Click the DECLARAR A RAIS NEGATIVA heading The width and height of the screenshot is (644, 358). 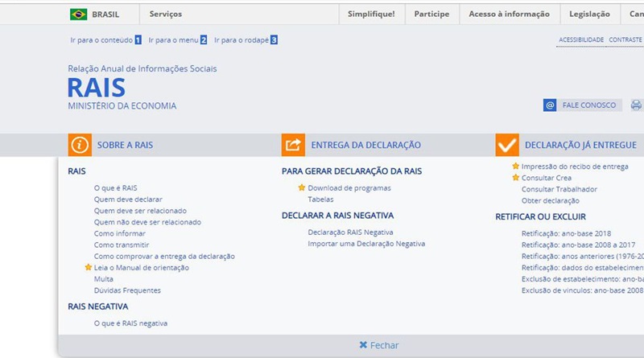337,215
